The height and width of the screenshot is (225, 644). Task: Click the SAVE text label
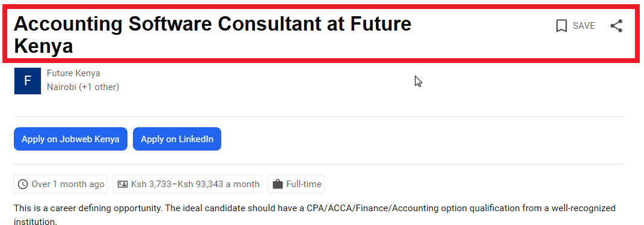pos(584,26)
